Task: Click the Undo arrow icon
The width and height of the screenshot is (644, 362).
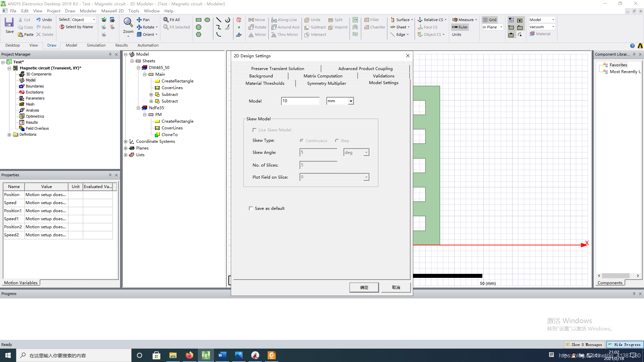Action: point(39,20)
